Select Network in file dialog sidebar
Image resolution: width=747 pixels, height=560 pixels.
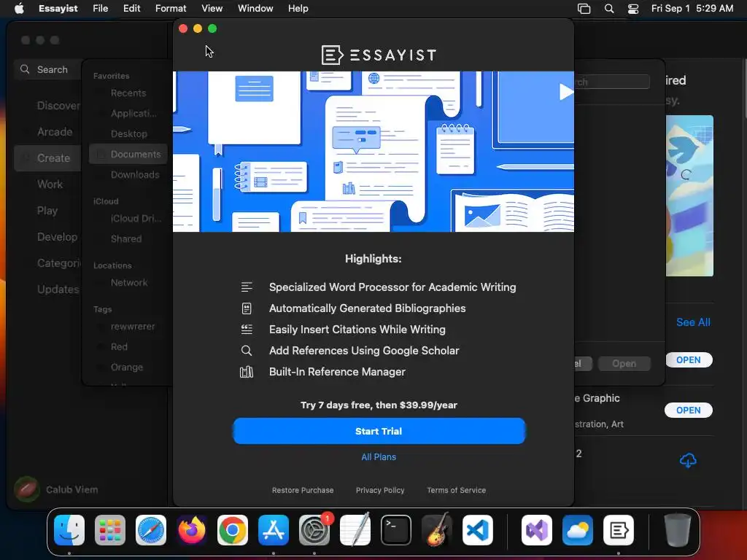(x=128, y=282)
